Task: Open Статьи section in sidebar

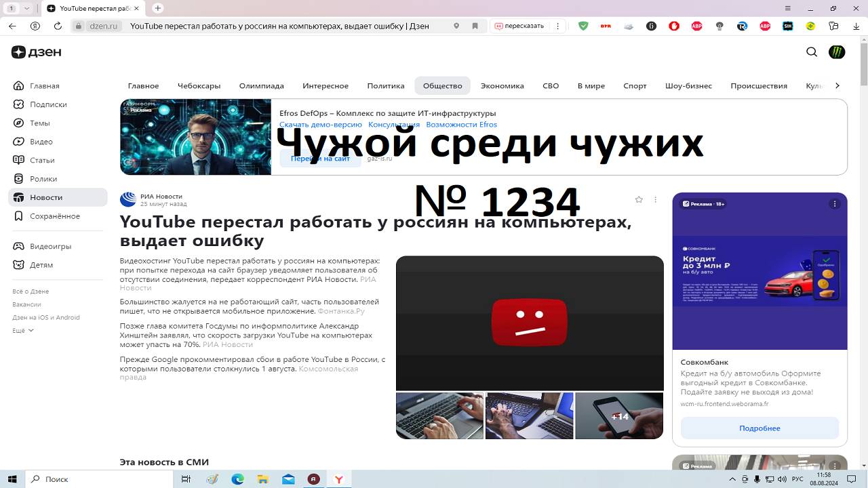Action: pyautogui.click(x=58, y=161)
